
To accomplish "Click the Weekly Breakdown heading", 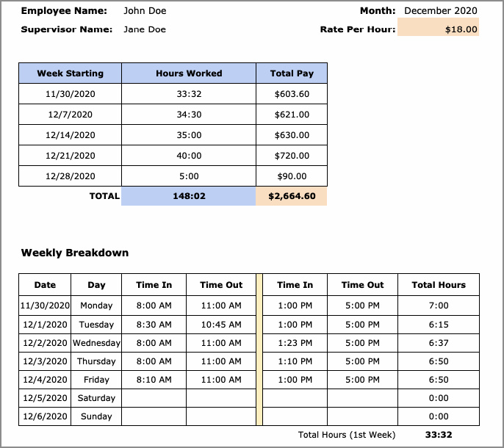I will (x=75, y=253).
